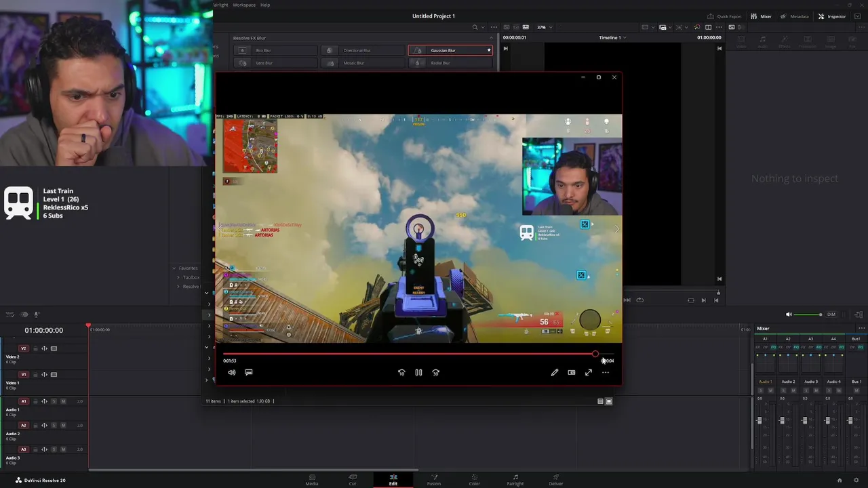Lock the Audio 2 track
Image resolution: width=868 pixels, height=488 pixels.
coord(35,426)
